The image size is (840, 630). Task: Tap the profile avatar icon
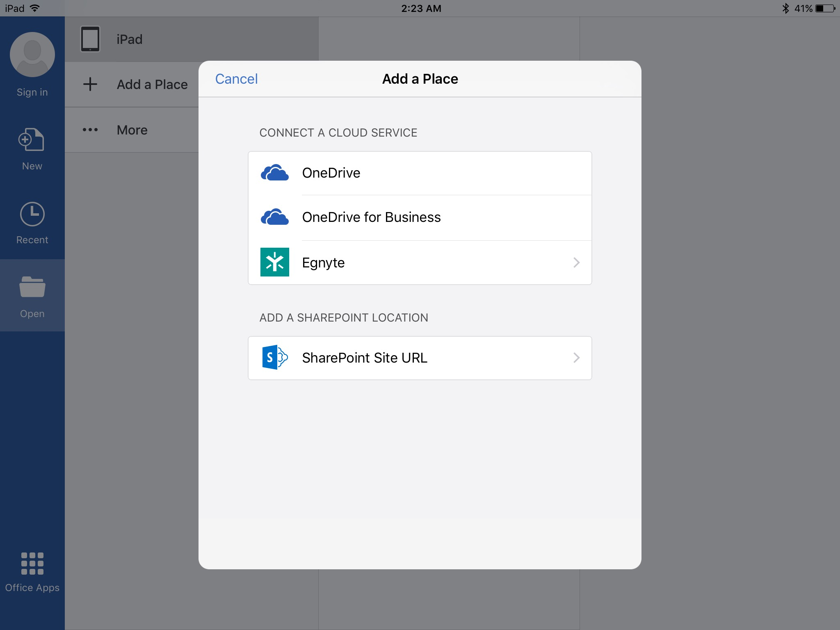pos(32,55)
